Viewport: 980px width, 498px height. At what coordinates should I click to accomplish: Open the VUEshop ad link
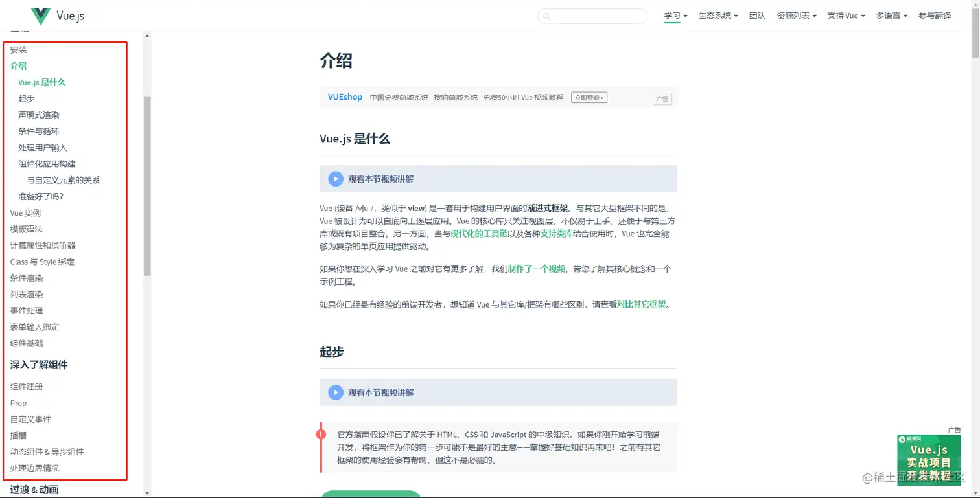pyautogui.click(x=345, y=97)
